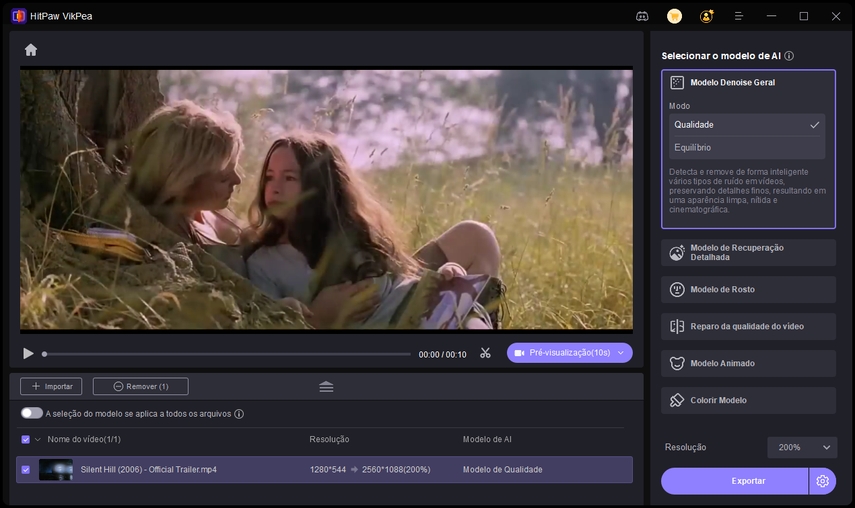Click the Modelo de Recuperação Detalhada icon

coord(677,252)
